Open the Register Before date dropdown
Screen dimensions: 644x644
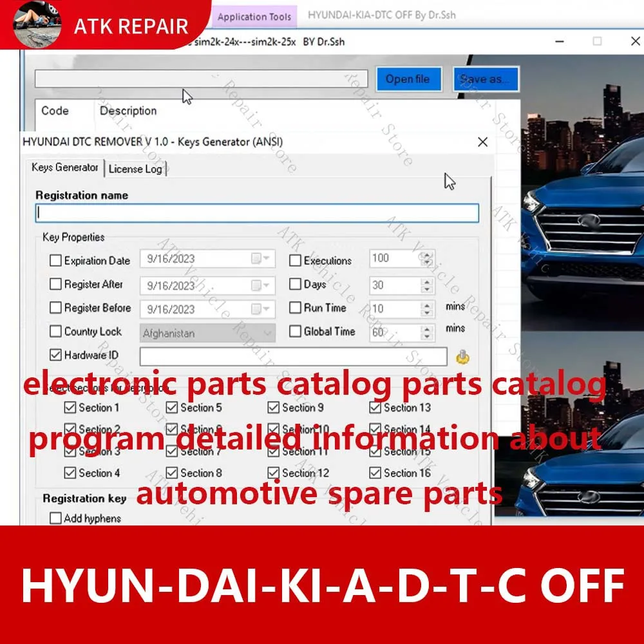click(261, 309)
